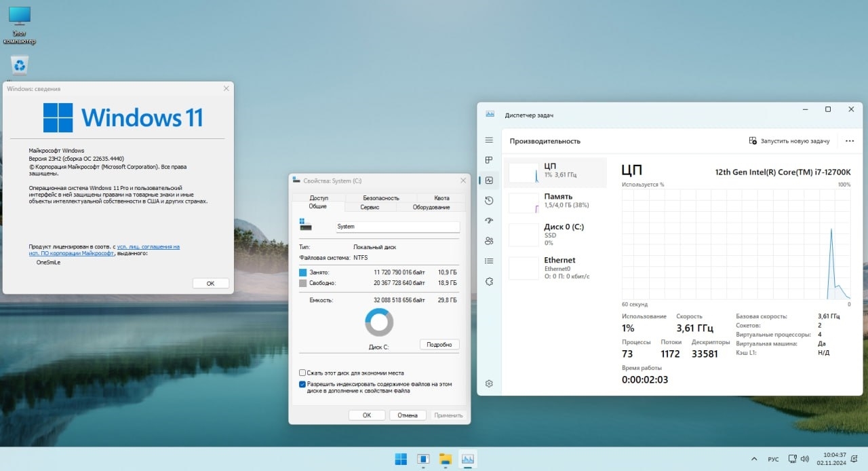868x471 pixels.
Task: Click OK in the System (C:) properties dialog
Action: (367, 415)
